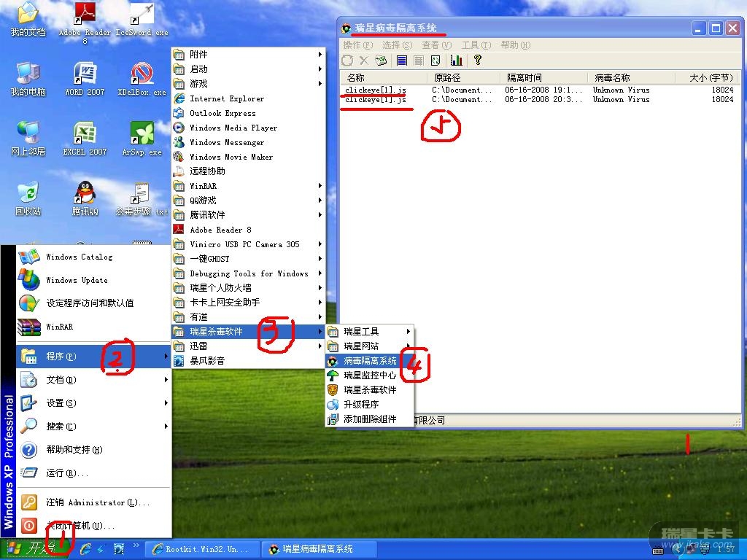This screenshot has height=560, width=747.
Task: Open the EXCEL 2007 desktop shortcut
Action: pyautogui.click(x=85, y=139)
